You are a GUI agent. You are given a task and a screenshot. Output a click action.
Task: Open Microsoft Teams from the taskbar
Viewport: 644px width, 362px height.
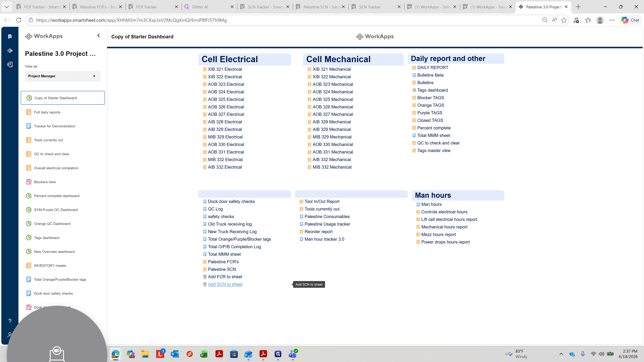[x=293, y=354]
